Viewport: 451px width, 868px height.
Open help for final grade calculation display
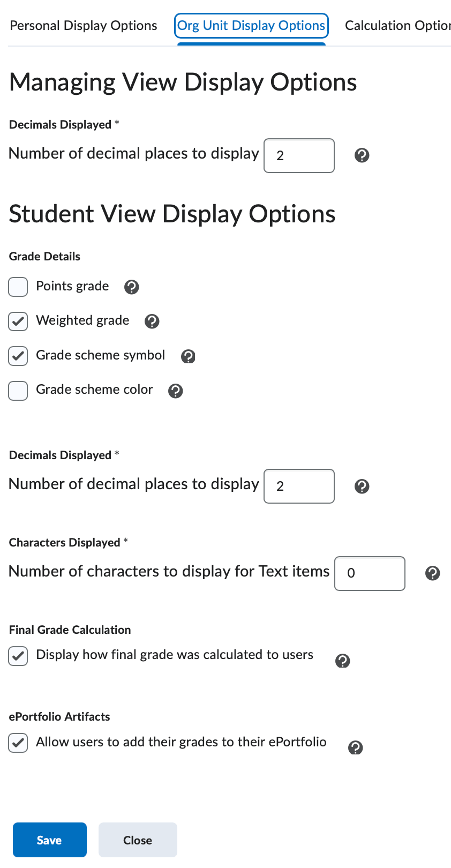point(343,661)
